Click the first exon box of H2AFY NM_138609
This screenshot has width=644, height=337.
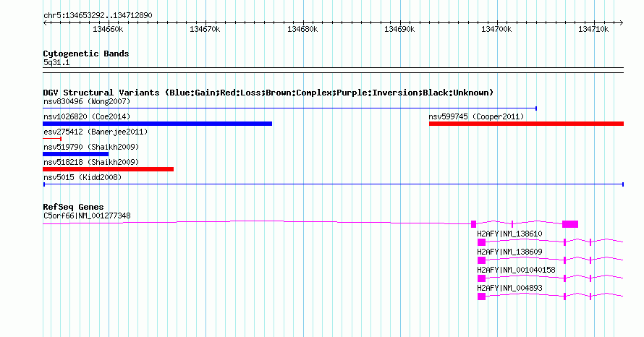(x=481, y=260)
